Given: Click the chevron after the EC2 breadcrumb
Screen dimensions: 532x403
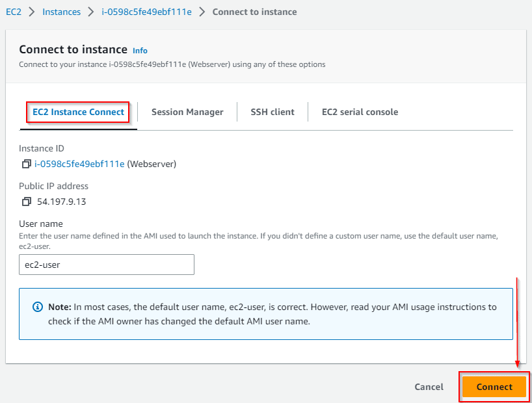Looking at the screenshot, I should tap(32, 12).
